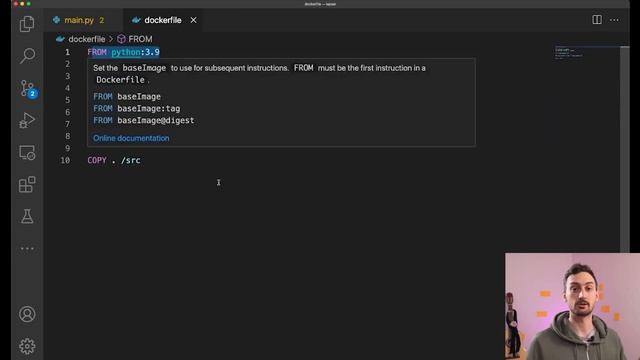640x360 pixels.
Task: Click the /src path on line 10
Action: pyautogui.click(x=131, y=160)
